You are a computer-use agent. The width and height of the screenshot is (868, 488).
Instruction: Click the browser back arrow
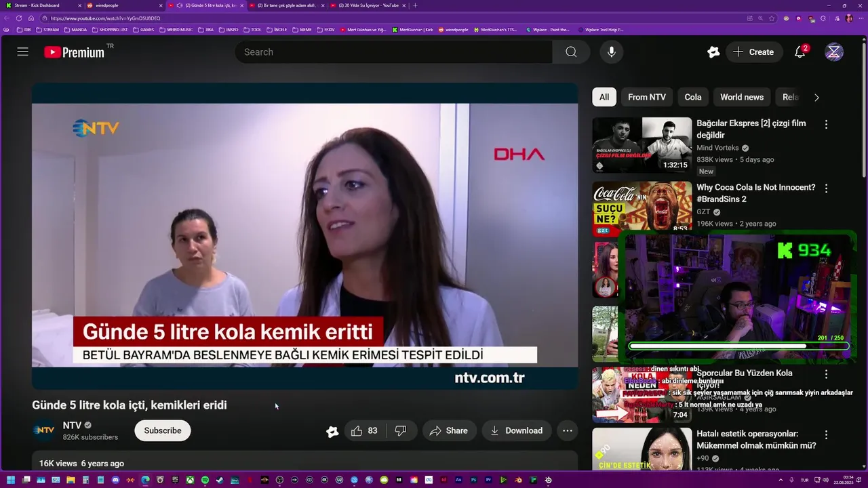[7, 18]
